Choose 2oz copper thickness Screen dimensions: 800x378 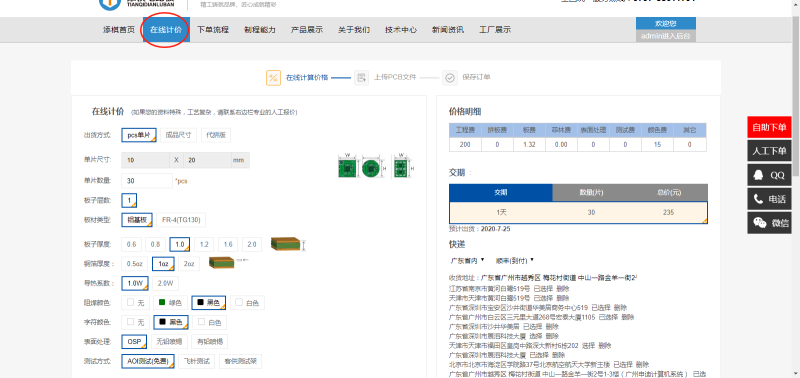[x=189, y=264]
